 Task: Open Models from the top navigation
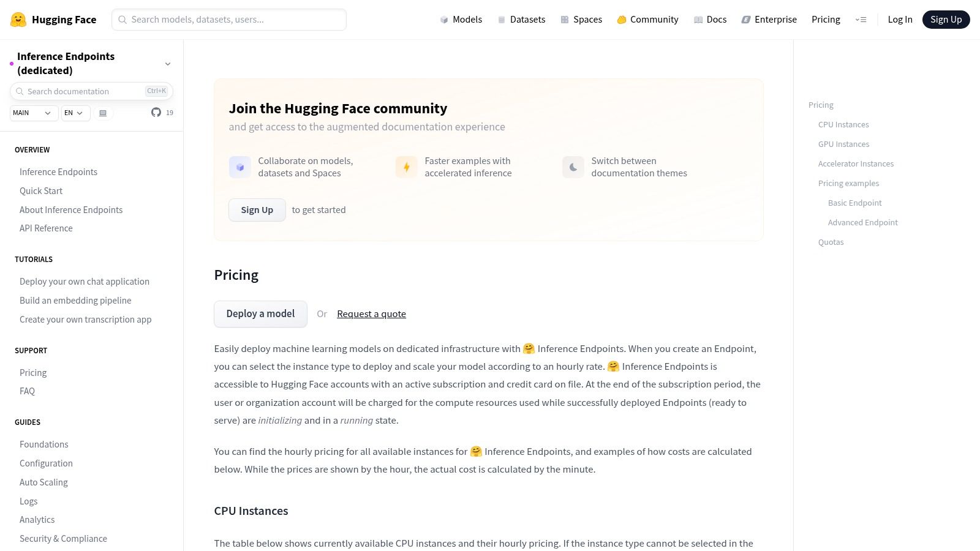click(461, 20)
